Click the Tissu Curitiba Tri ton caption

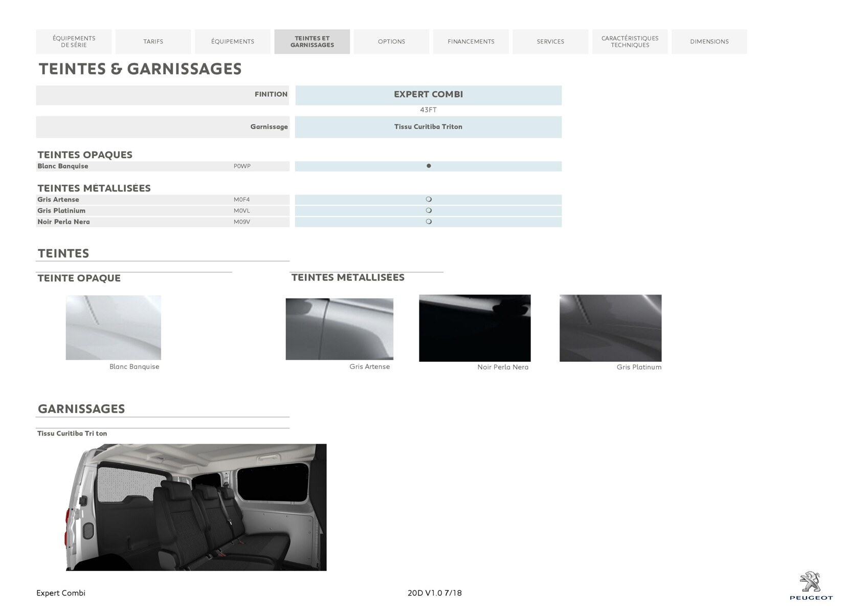point(72,433)
